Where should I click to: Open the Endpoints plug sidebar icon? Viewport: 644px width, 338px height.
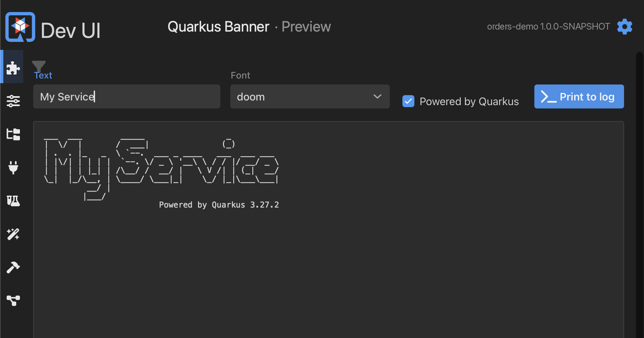click(13, 168)
